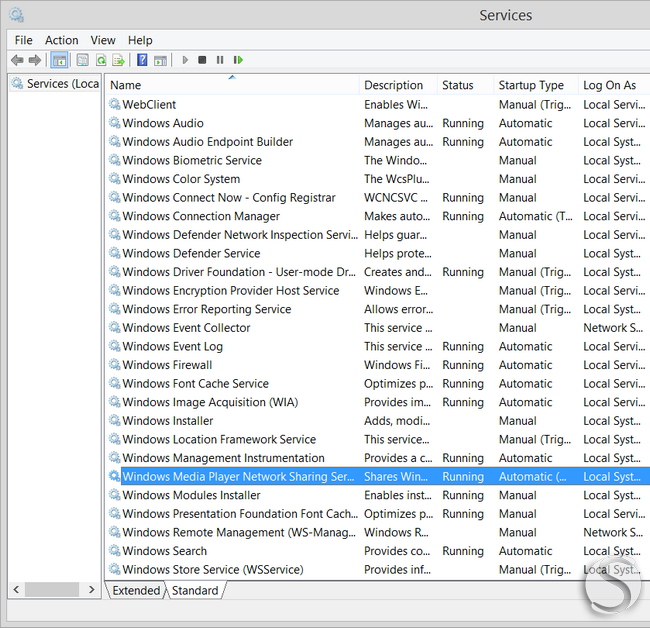Click the gear icon beside Windows Search

tap(114, 550)
